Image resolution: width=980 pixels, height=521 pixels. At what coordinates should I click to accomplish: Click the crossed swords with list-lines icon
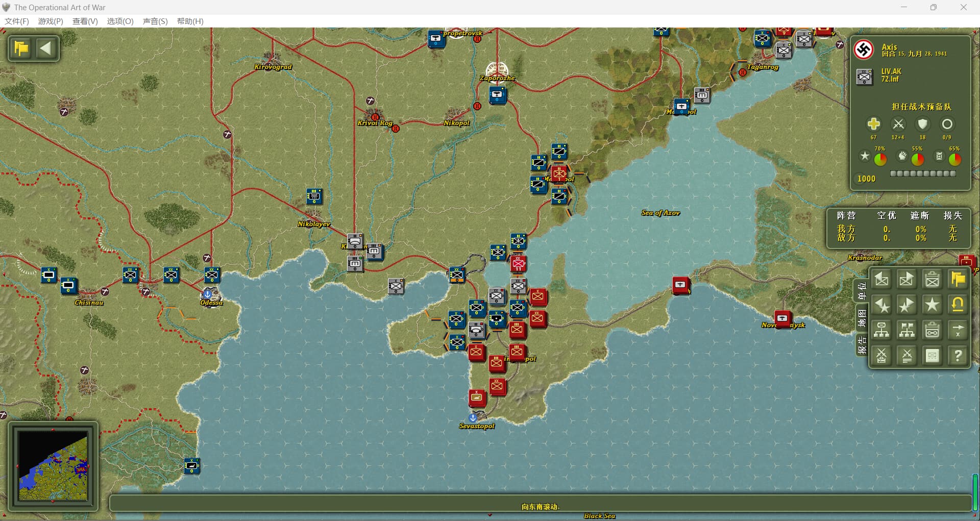click(906, 356)
